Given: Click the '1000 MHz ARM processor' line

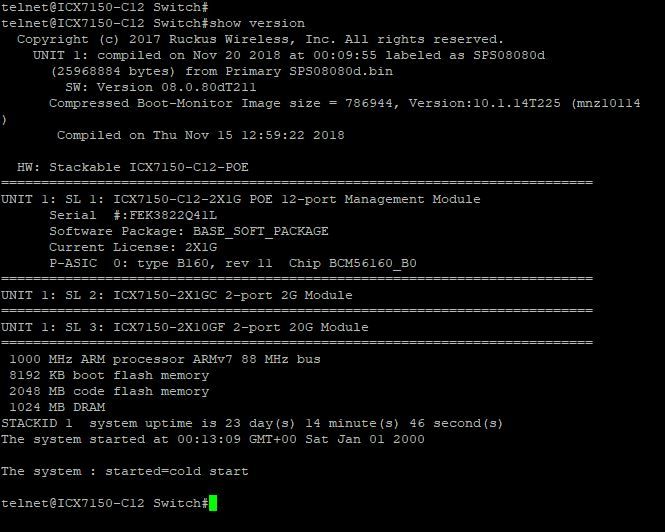Looking at the screenshot, I should (x=165, y=359).
